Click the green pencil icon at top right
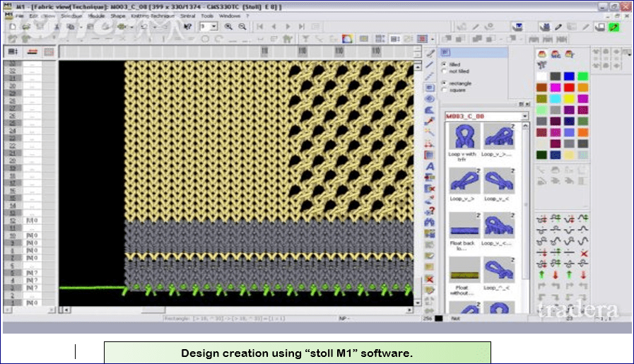The image size is (634, 364). coord(614,27)
